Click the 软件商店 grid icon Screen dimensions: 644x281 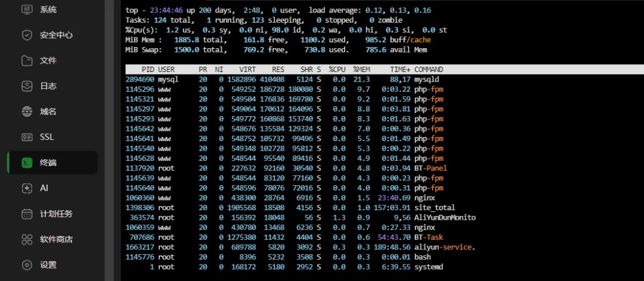coord(27,239)
